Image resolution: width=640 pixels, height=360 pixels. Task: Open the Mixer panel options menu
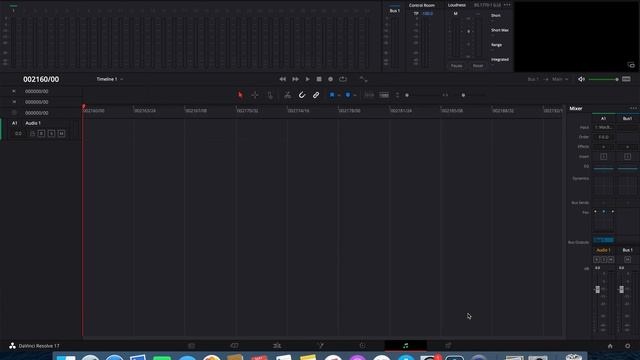633,108
